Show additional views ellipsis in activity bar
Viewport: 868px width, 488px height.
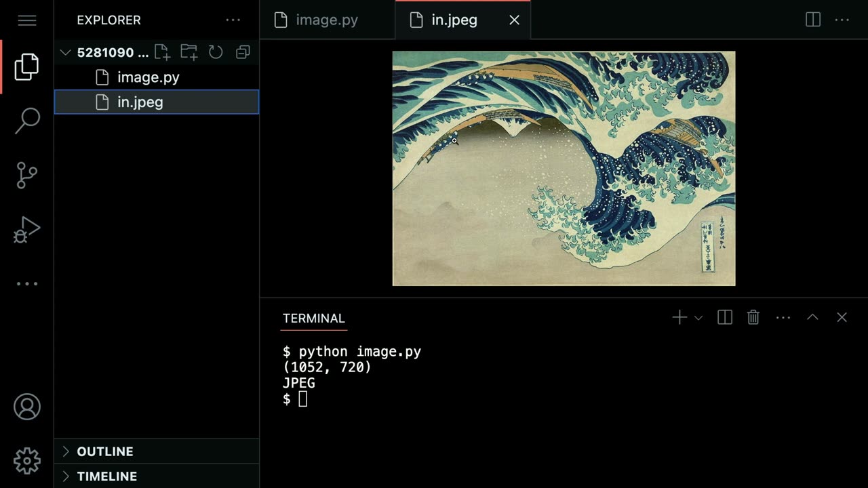[27, 283]
